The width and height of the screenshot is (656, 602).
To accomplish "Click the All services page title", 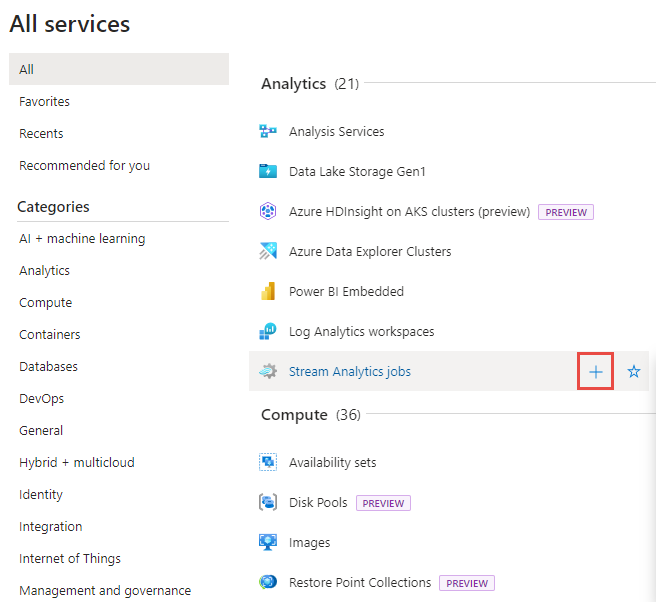I will coord(69,23).
